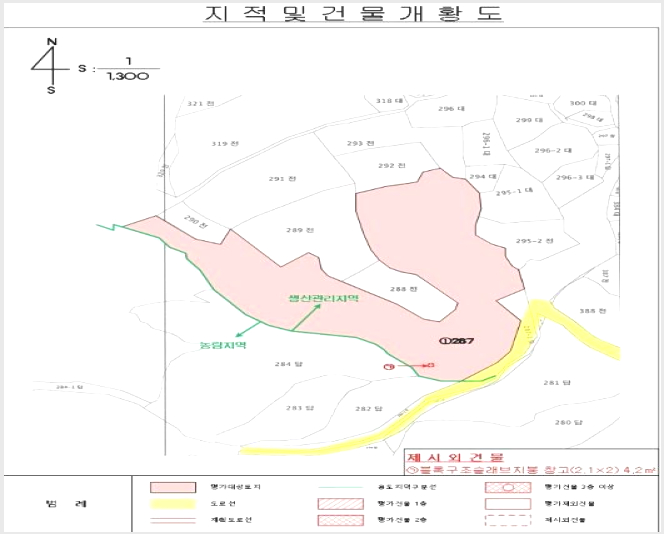Viewport: 664px width, 534px height.
Task: Select parcel label 295-1 대
Action: click(x=514, y=192)
